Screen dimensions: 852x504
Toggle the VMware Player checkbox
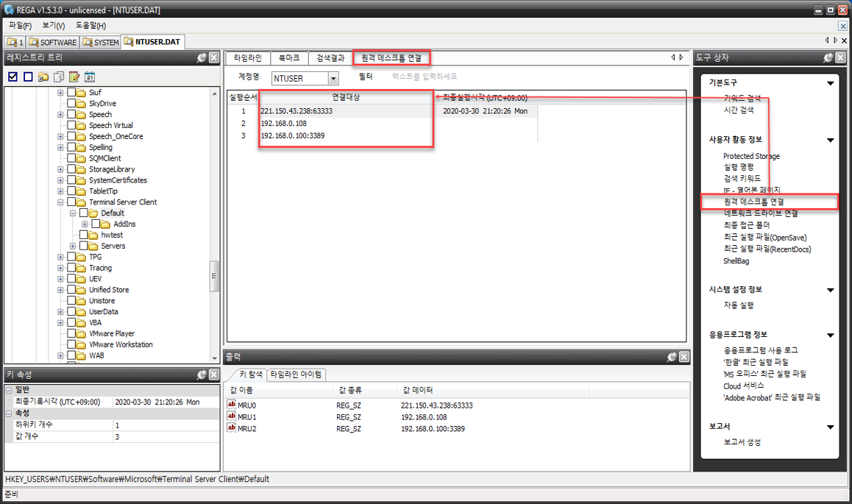[71, 333]
